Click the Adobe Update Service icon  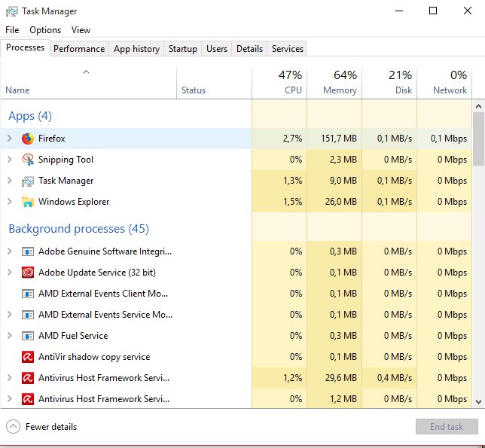(28, 273)
